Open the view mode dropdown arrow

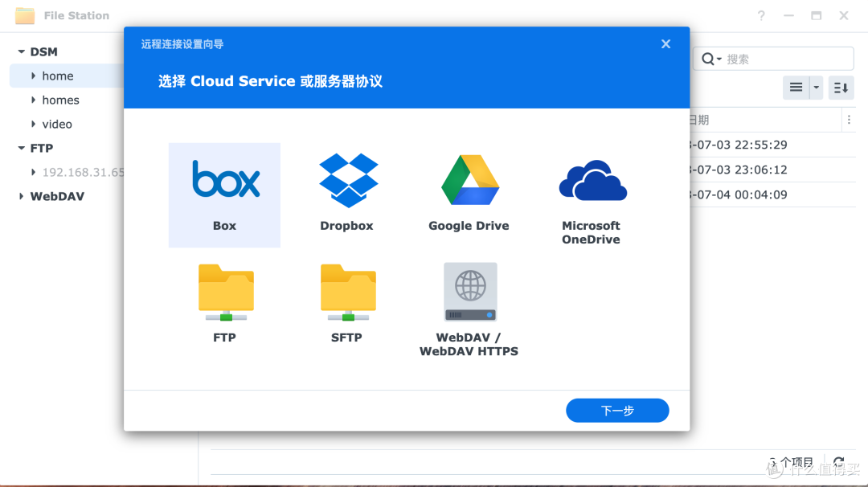tap(815, 88)
